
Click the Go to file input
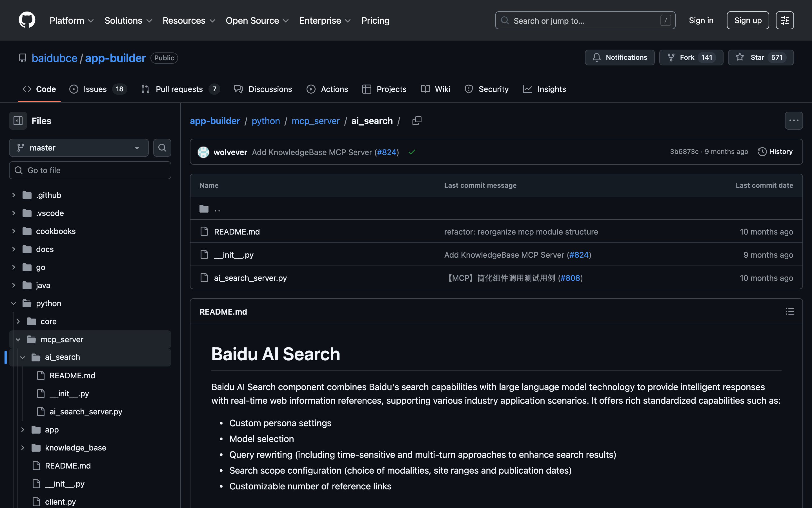[90, 170]
